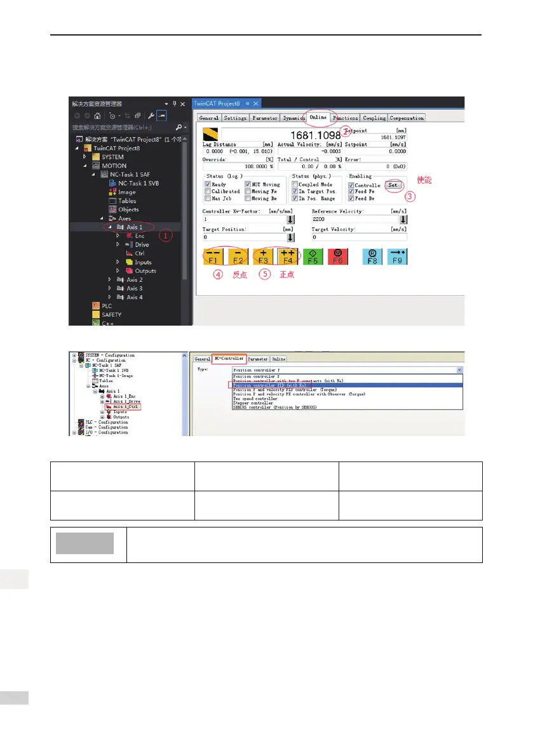The width and height of the screenshot is (533, 756).
Task: Toggle the Moving Fw checkbox
Action: click(x=248, y=192)
